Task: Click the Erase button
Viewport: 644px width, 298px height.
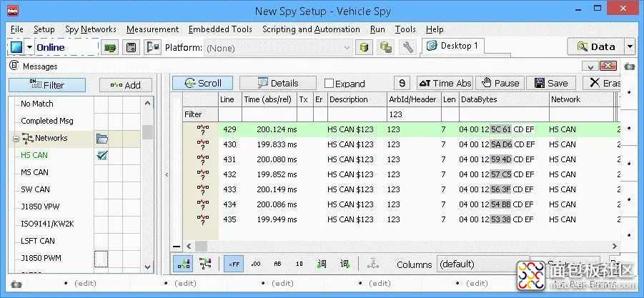Action: [x=602, y=84]
